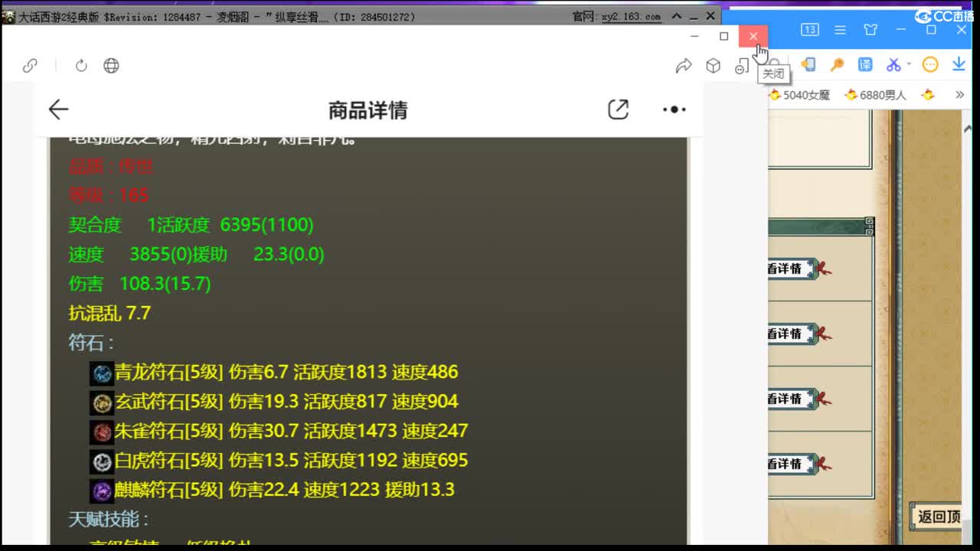Screen dimensions: 980x551
Task: Click the 符石: section heading
Action: click(91, 343)
